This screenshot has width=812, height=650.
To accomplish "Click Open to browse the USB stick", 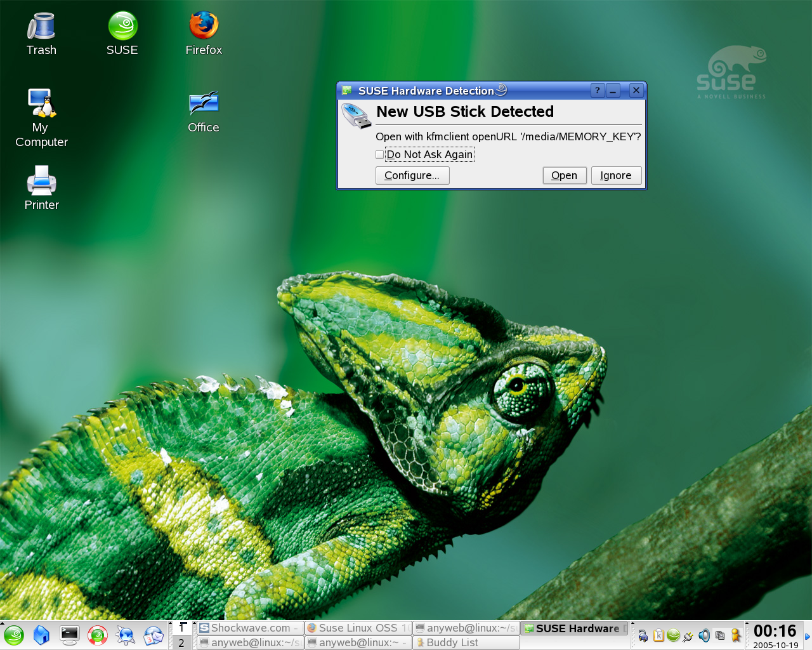I will click(x=565, y=175).
